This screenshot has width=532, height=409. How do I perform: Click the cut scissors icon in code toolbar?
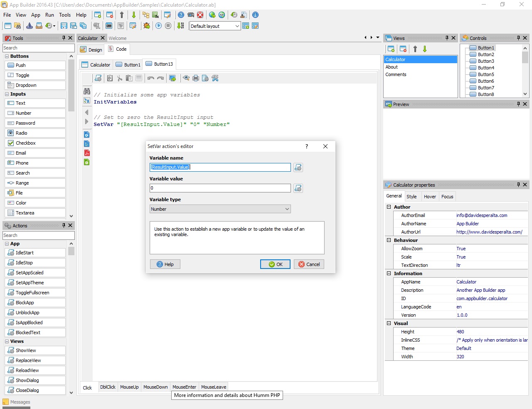coord(120,78)
